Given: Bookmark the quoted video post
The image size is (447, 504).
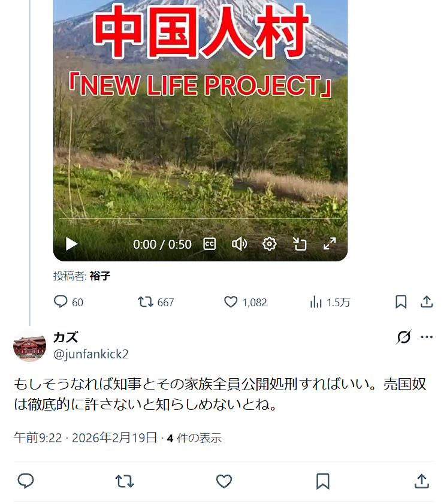Looking at the screenshot, I should pyautogui.click(x=401, y=302).
